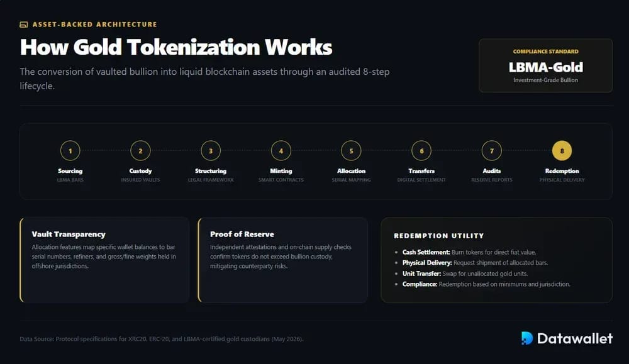Screen dimensions: 629x364
Task: Click the LBMA-Gold compliance standard box
Action: (545, 65)
